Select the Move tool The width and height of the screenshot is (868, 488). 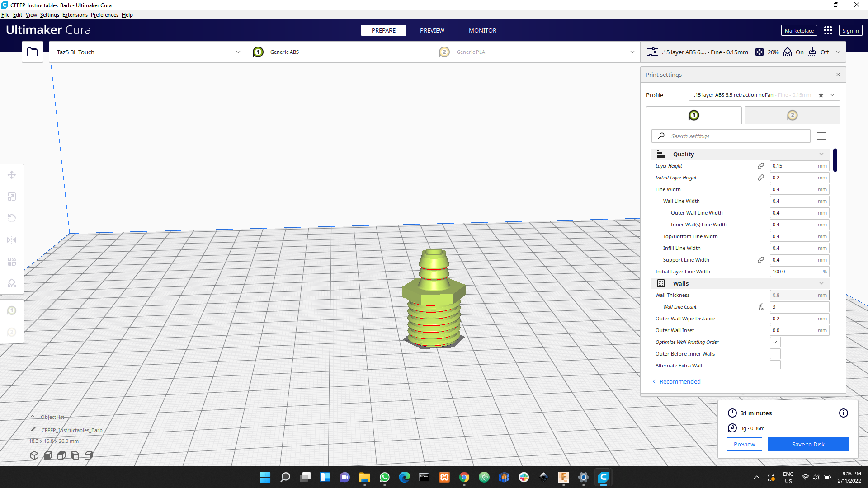pos(12,175)
